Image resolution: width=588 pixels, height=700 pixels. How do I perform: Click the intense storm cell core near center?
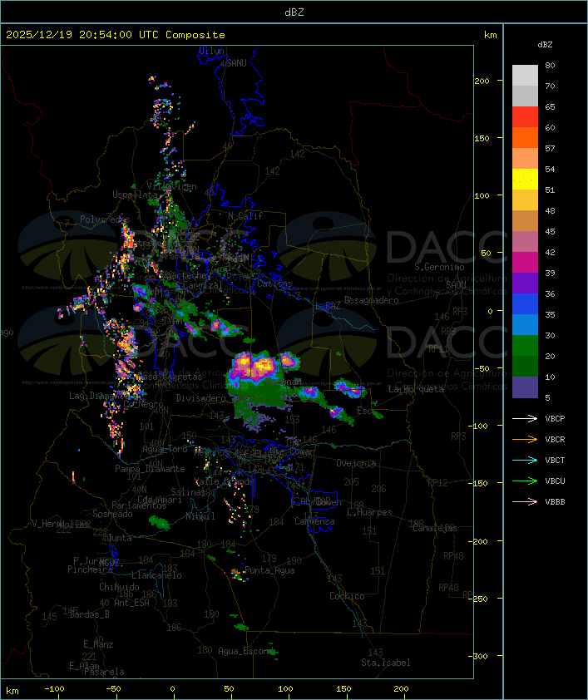[264, 365]
